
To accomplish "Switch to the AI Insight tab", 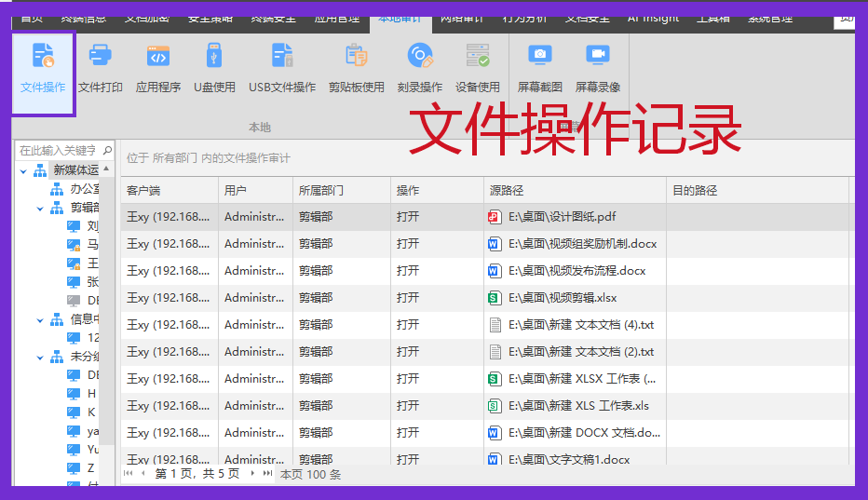I will pyautogui.click(x=653, y=19).
